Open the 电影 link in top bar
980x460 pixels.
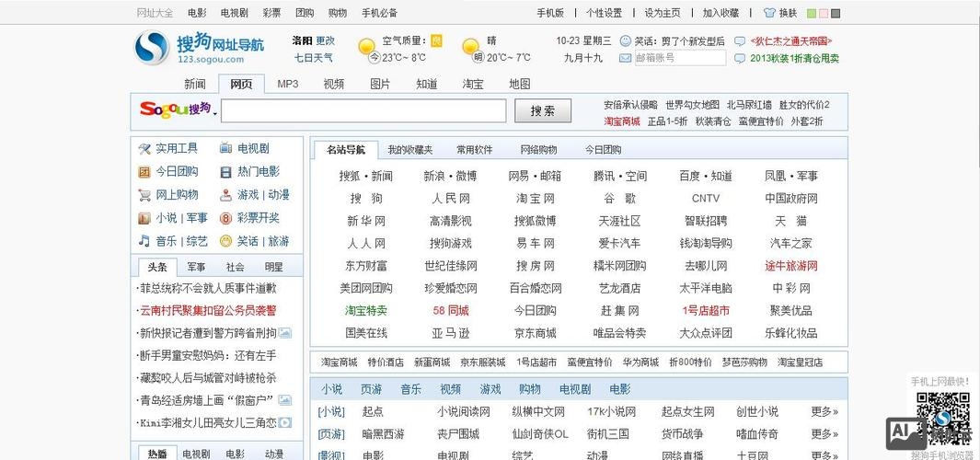(x=197, y=13)
